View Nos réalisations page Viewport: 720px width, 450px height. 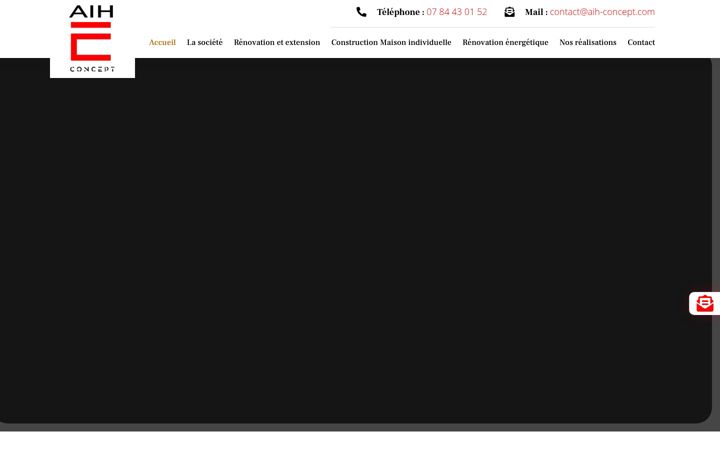click(588, 42)
